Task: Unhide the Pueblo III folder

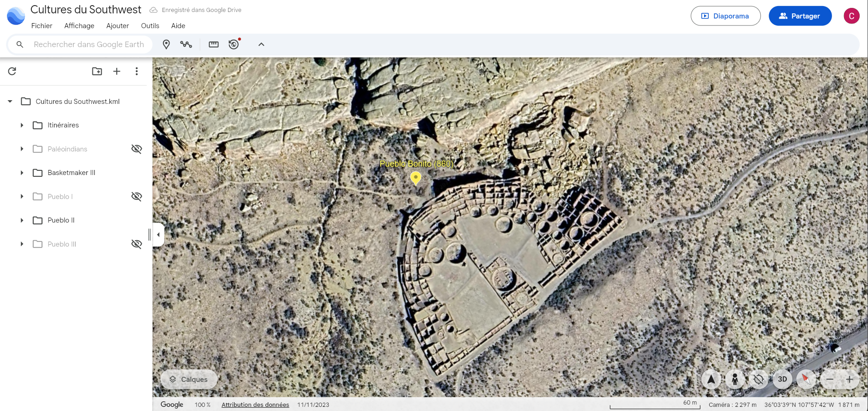Action: click(136, 244)
